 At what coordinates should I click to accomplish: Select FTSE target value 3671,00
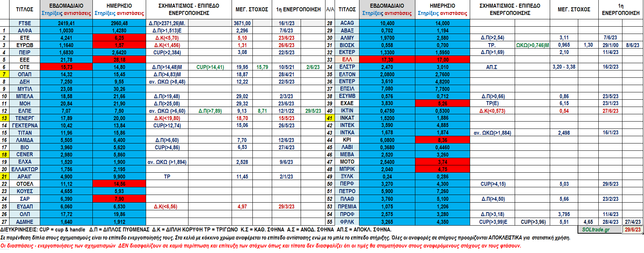click(242, 23)
